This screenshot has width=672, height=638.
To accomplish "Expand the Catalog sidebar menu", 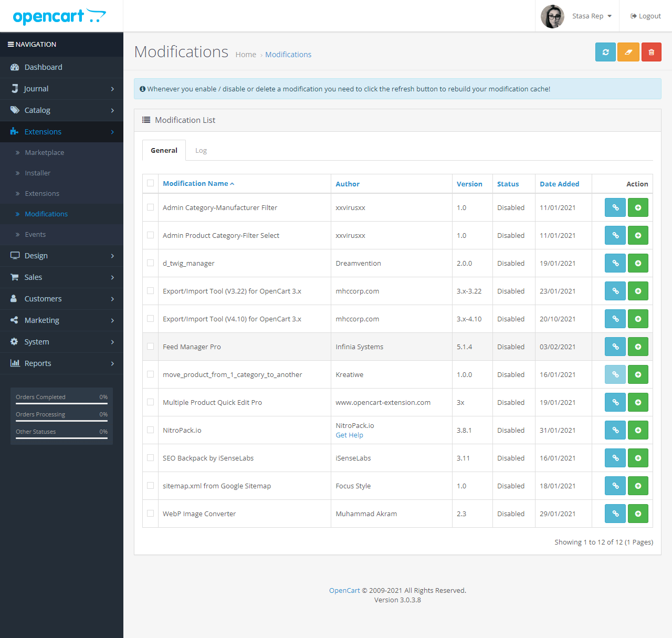I will pos(61,110).
